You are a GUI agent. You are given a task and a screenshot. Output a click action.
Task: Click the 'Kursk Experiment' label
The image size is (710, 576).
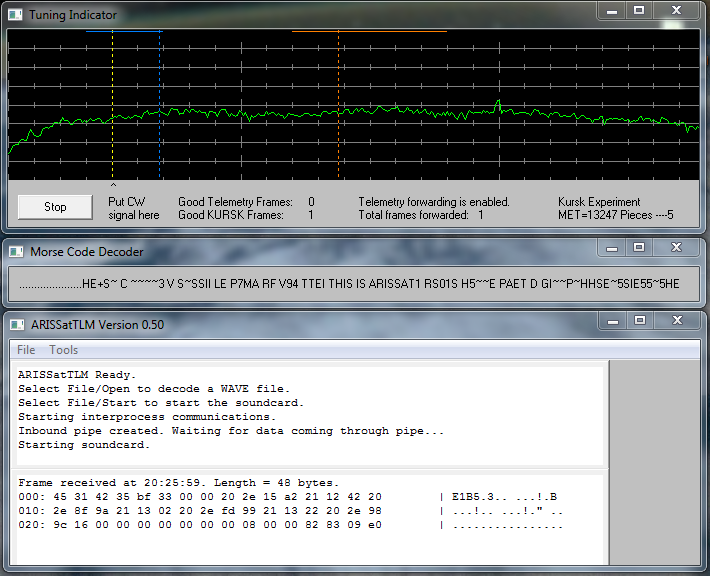pyautogui.click(x=599, y=202)
